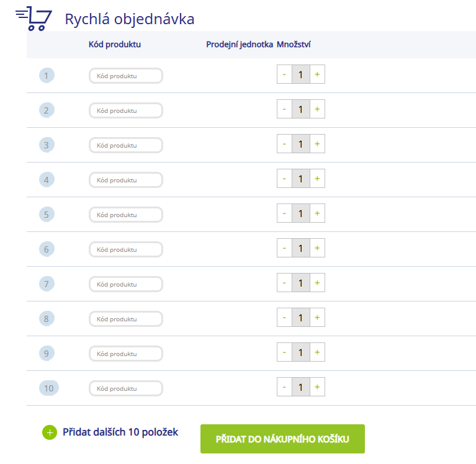Increase quantity in row 9
The image size is (476, 464).
click(317, 352)
